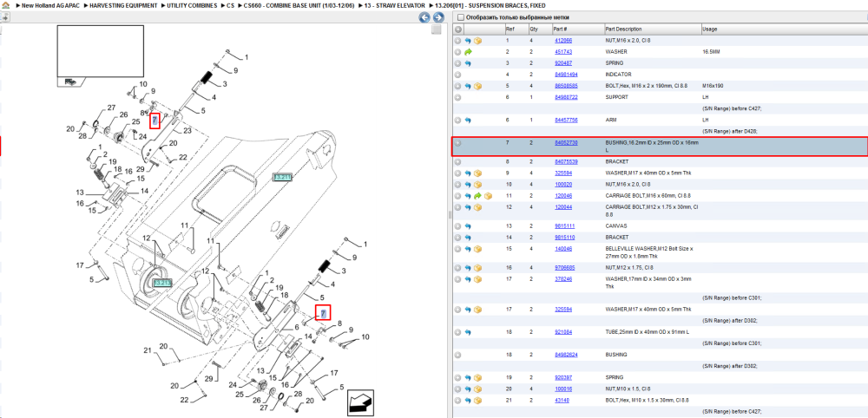
Task: Add BUSHING 84982624 with plus button
Action: click(457, 355)
